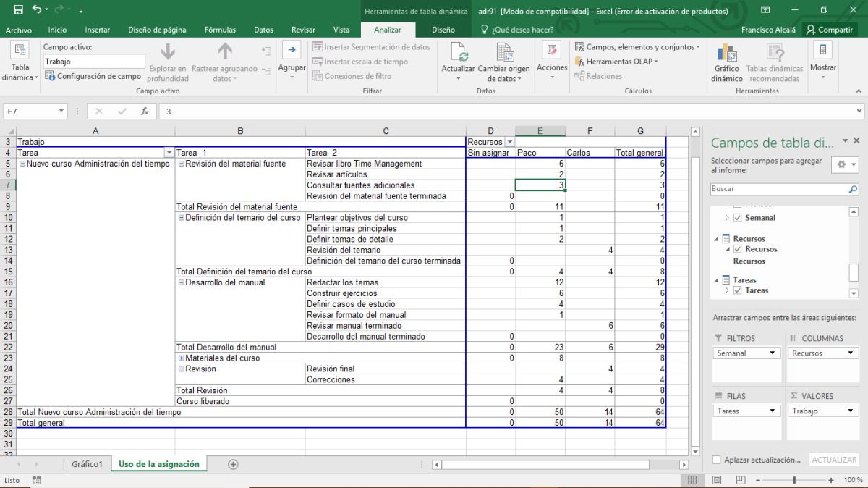The height and width of the screenshot is (488, 868).
Task: Expand Materiales del curso group
Action: tap(182, 358)
